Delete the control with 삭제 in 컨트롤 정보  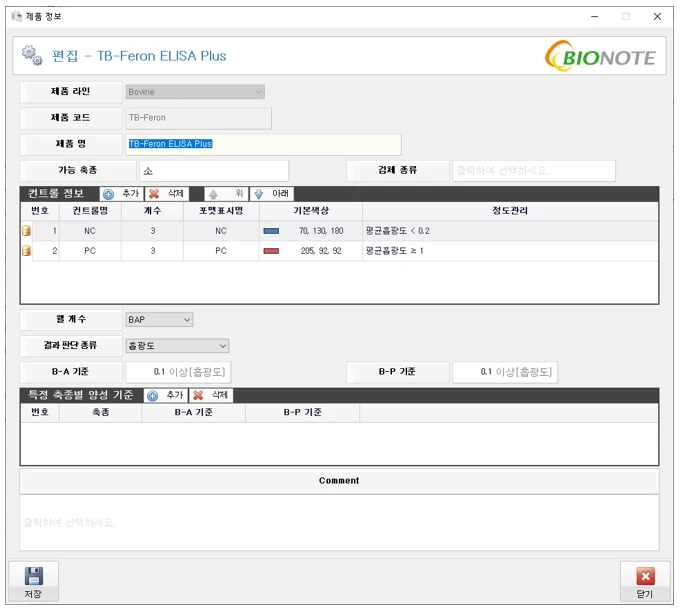pyautogui.click(x=167, y=194)
